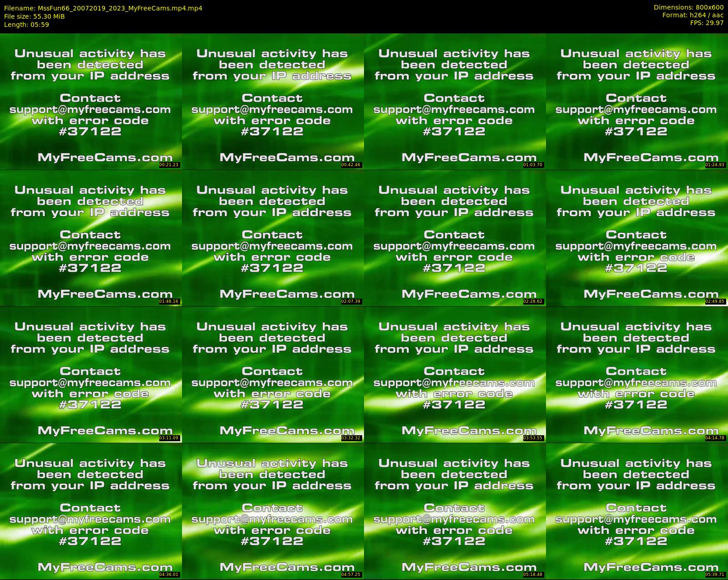Select the thumbnail at 02:07.39
This screenshot has width=728, height=580.
[273, 238]
